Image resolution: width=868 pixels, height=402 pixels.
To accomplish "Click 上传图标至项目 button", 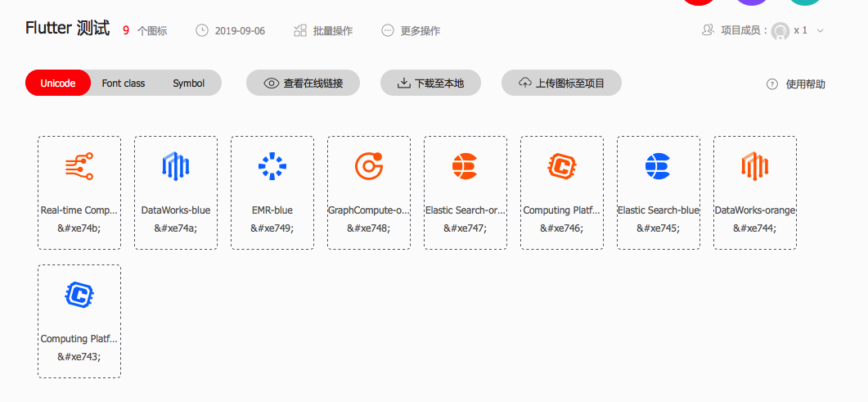I will pyautogui.click(x=561, y=83).
